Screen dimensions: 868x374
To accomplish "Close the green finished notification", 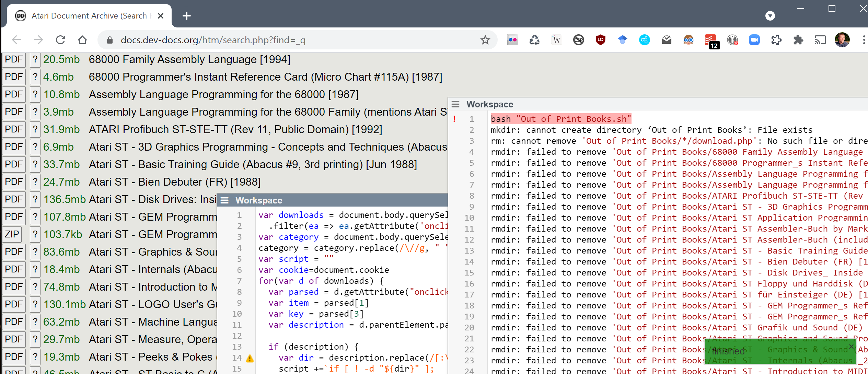I will point(851,346).
